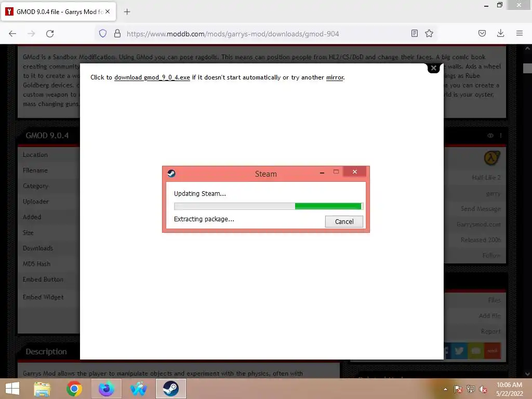Cancel the Steam update
Image resolution: width=532 pixels, height=399 pixels.
pos(344,221)
